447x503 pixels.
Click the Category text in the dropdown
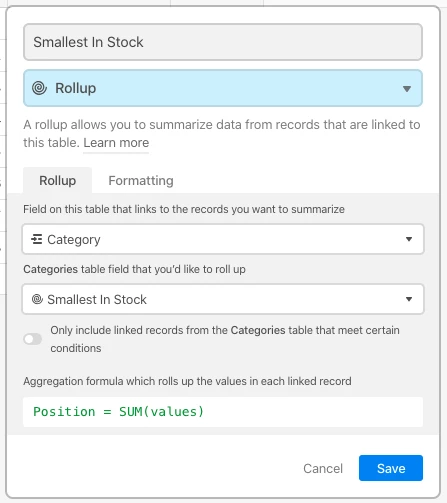point(74,239)
